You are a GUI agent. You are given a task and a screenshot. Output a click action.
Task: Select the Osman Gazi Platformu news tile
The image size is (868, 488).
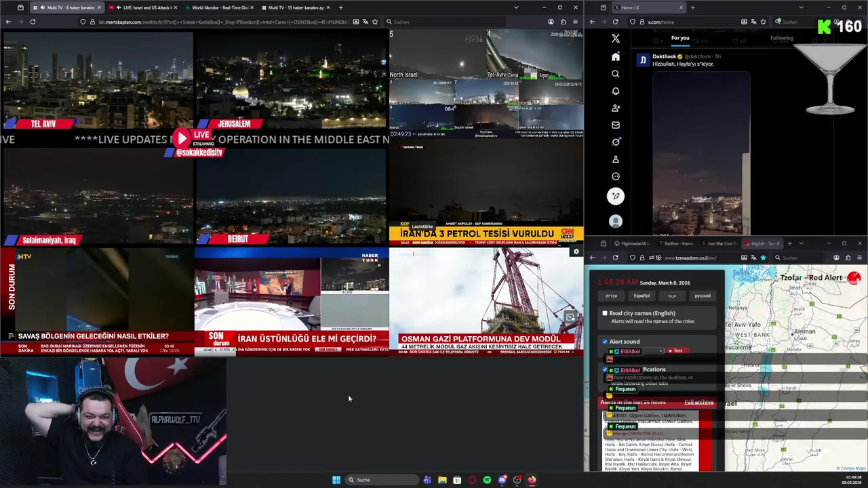pos(486,301)
